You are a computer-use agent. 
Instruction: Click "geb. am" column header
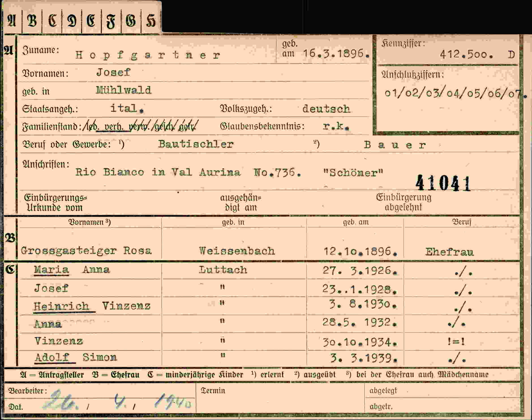click(356, 222)
